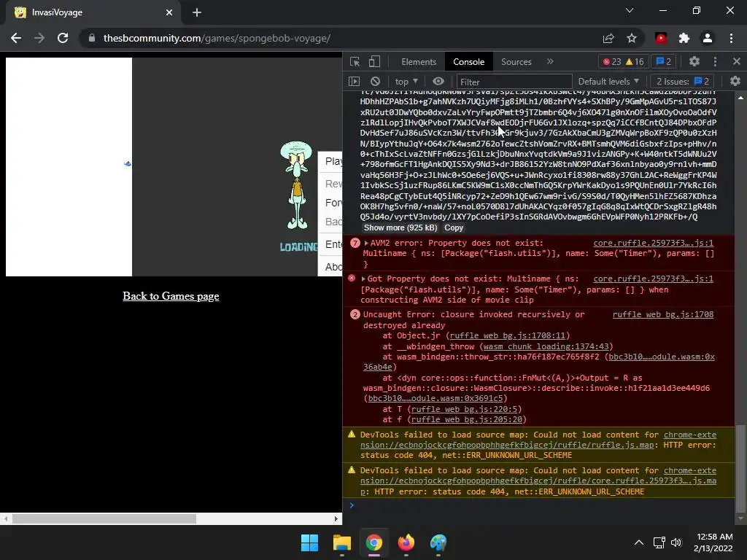The width and height of the screenshot is (747, 560).
Task: Open the Extensions puzzle-piece menu
Action: pyautogui.click(x=684, y=38)
